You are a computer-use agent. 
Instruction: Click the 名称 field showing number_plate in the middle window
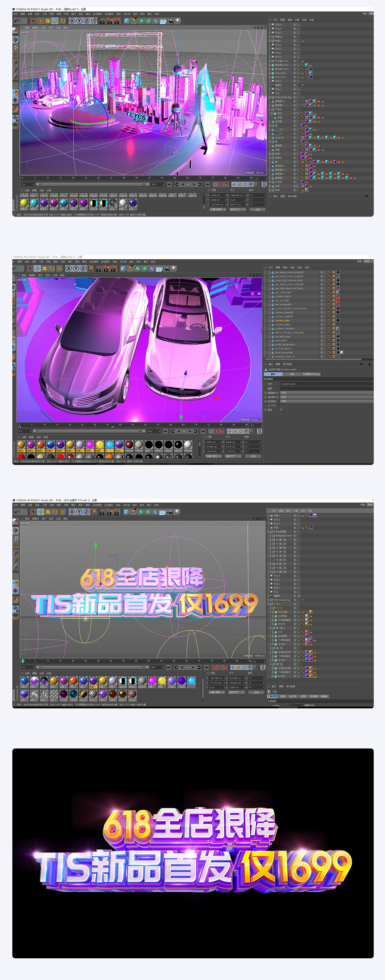click(327, 384)
